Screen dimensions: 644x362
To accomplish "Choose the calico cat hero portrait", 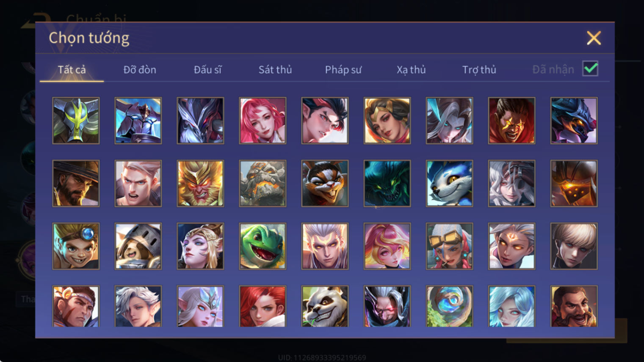I will [x=325, y=184].
